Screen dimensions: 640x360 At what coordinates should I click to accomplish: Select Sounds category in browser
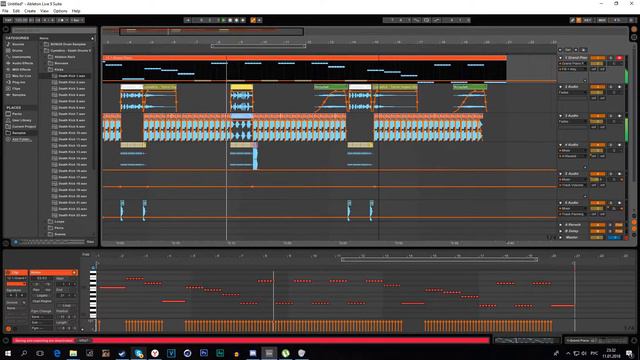(18, 44)
